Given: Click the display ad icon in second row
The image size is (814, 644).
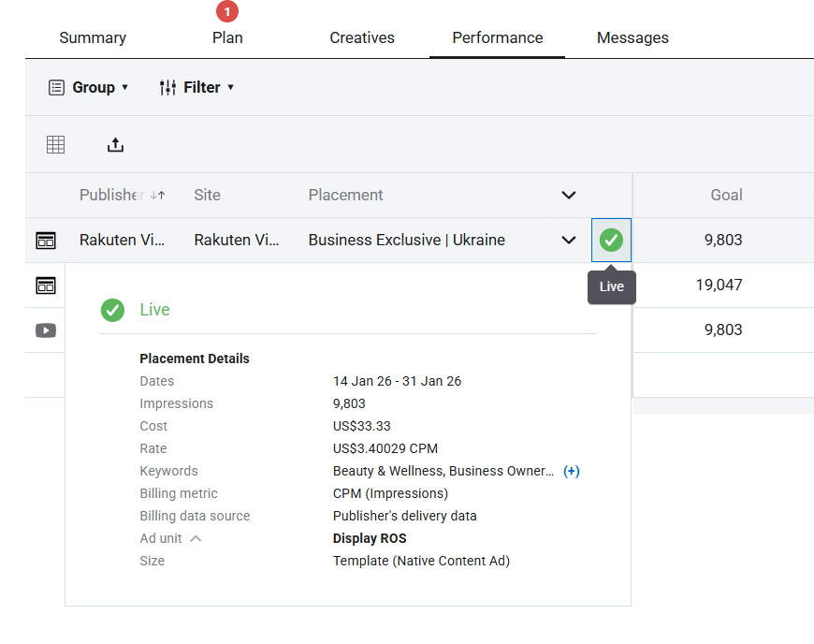Looking at the screenshot, I should coord(46,285).
